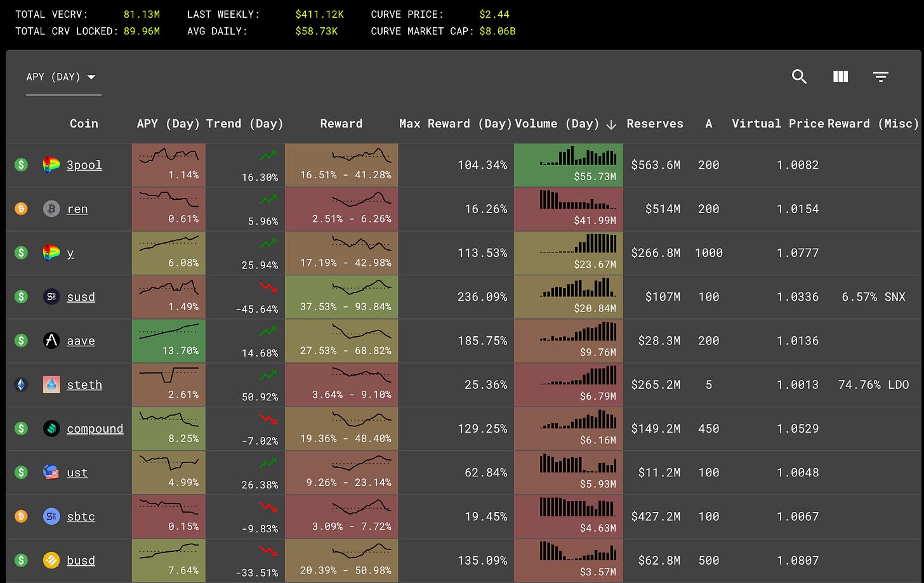924x583 pixels.
Task: Click the dollar type icon in 3pool row
Action: point(21,165)
